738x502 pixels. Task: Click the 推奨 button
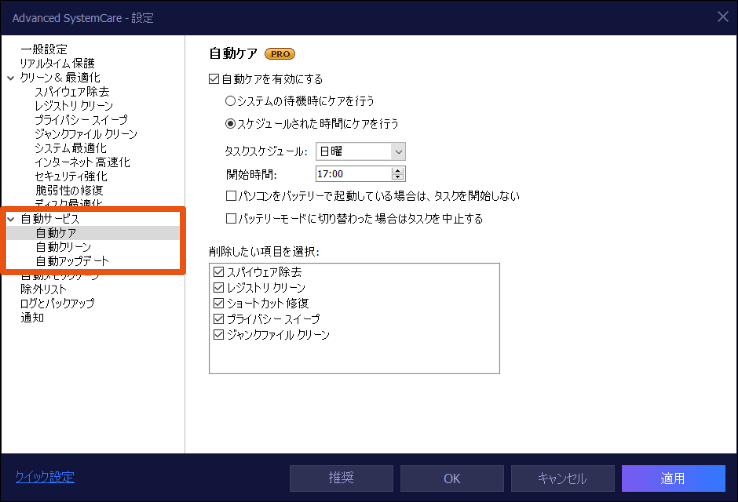341,478
